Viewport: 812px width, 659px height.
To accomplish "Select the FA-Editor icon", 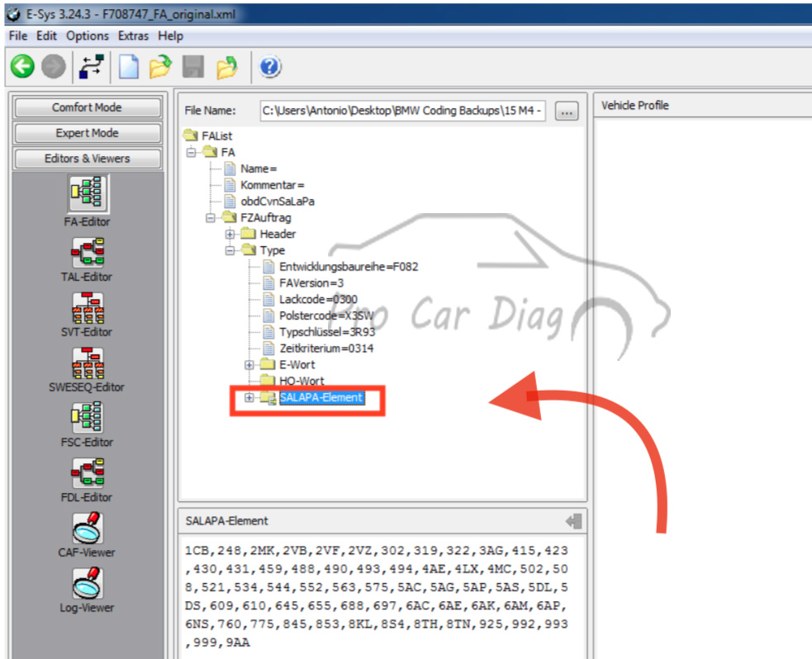I will click(87, 193).
